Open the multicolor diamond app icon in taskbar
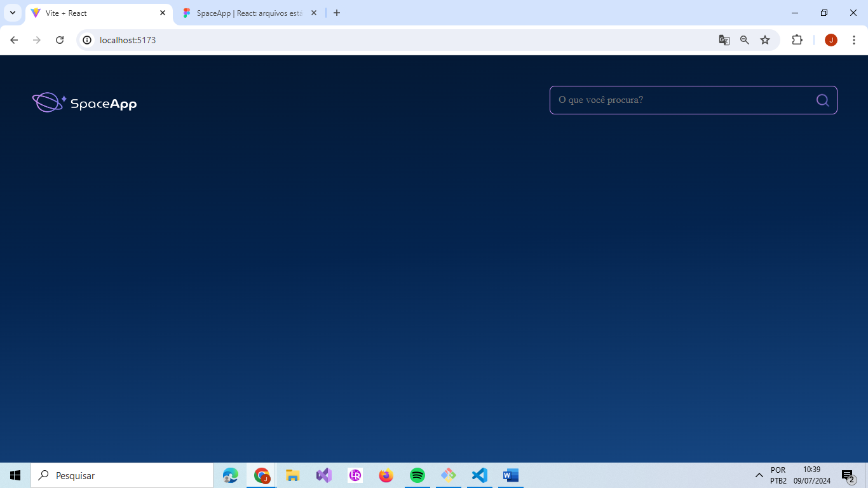868x488 pixels. 448,475
